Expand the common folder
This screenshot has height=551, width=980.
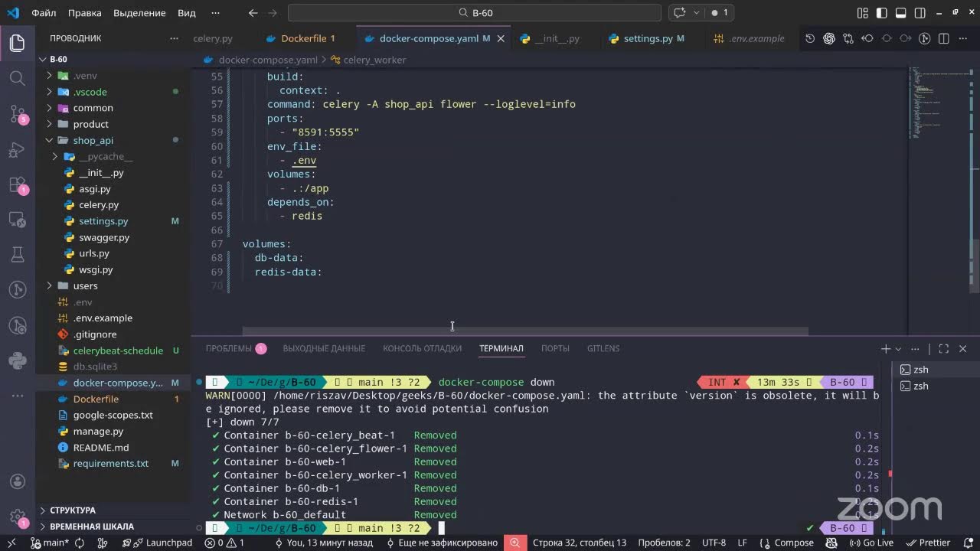(50, 108)
